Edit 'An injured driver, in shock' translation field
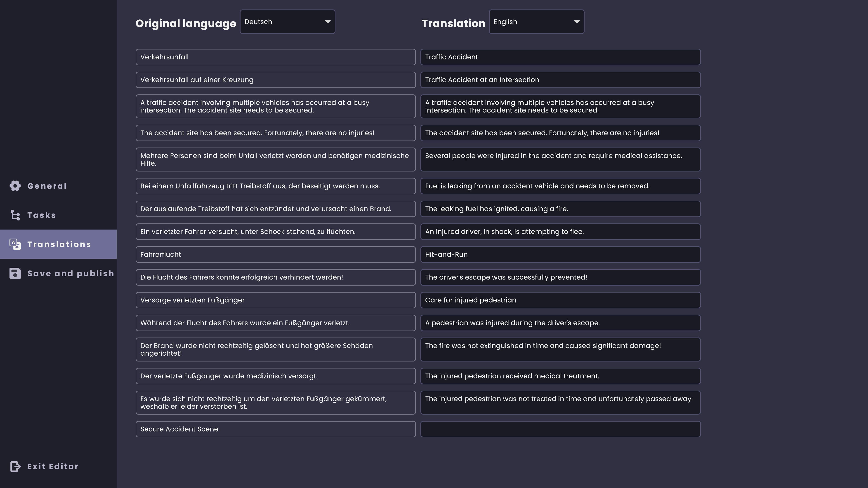 (x=560, y=232)
